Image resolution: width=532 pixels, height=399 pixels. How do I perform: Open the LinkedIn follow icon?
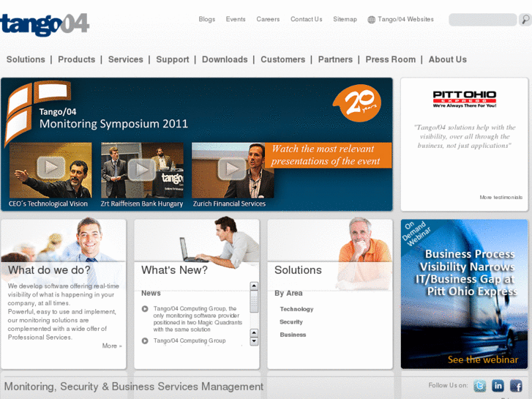tap(498, 386)
